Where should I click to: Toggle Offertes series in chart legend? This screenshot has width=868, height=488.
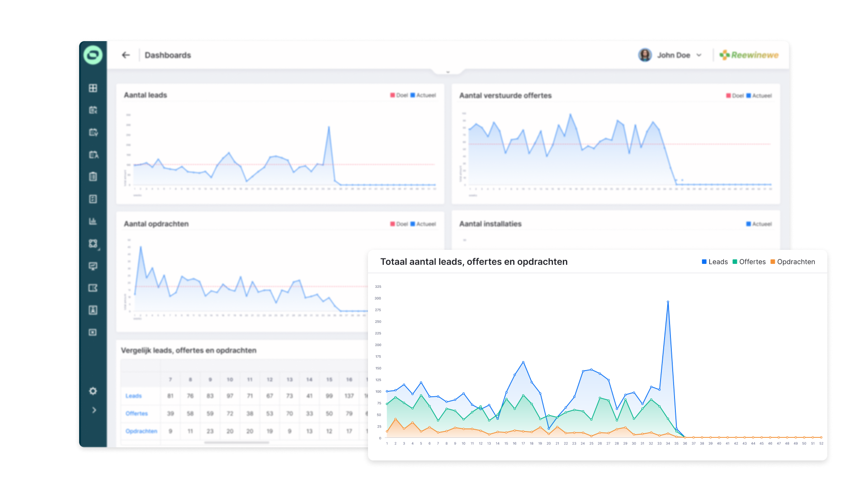point(749,262)
